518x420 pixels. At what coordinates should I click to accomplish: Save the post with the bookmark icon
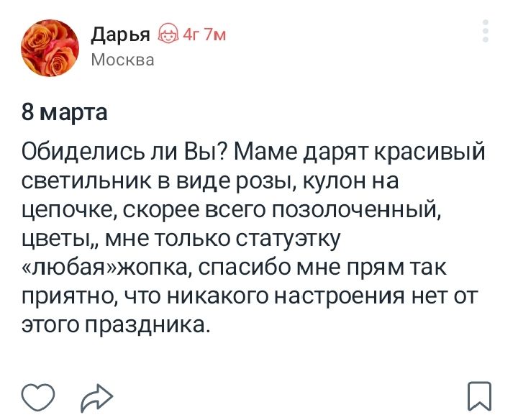[x=480, y=396]
